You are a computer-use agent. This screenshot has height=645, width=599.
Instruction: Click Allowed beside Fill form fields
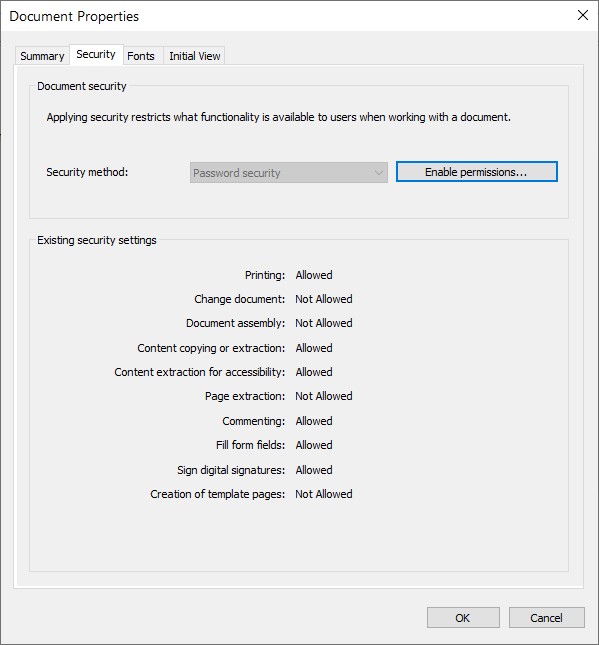click(313, 445)
